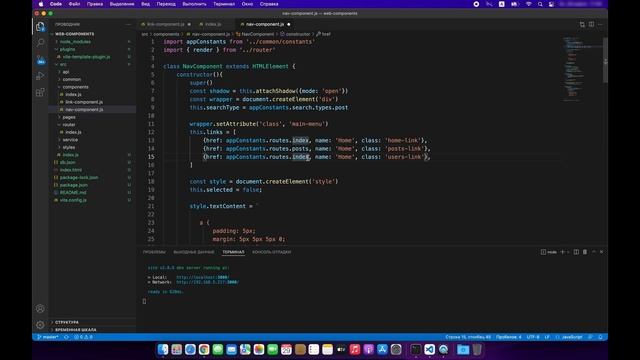Open the Debug Console panel tab
The width and height of the screenshot is (640, 360).
coord(271,252)
